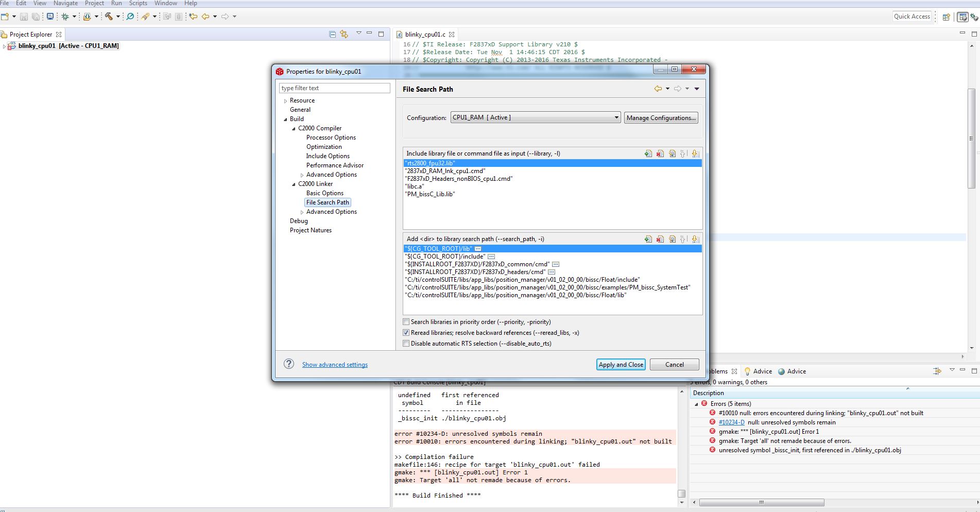Open Perspective icon near Quick Access

coord(946,17)
